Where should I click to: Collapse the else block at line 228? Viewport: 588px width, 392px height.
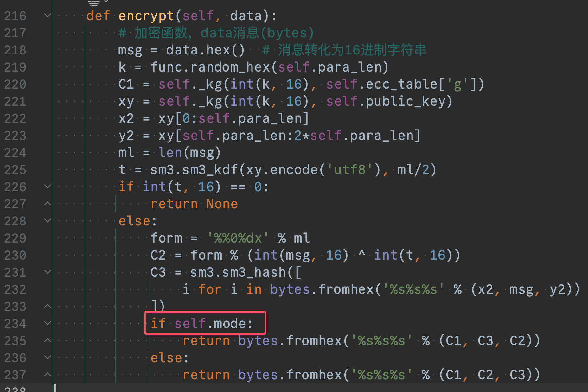[48, 220]
